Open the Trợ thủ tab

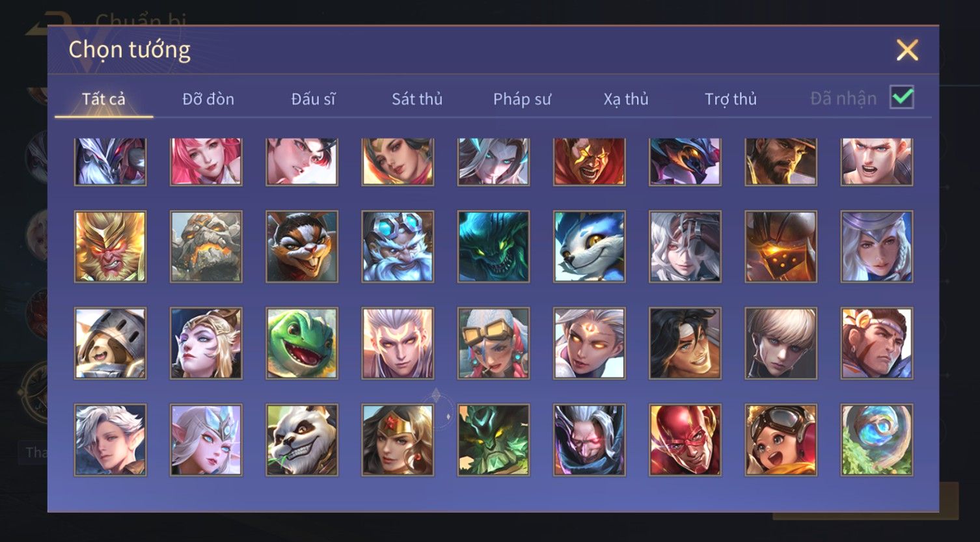pos(731,99)
